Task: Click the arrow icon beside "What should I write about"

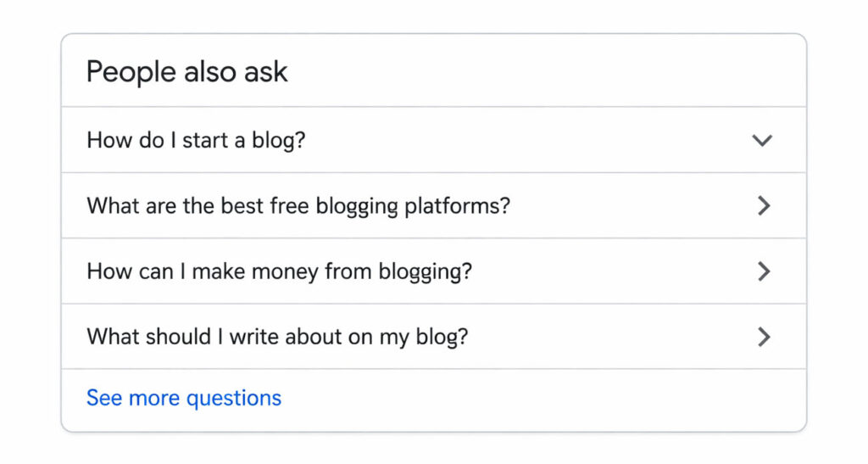Action: pos(764,337)
